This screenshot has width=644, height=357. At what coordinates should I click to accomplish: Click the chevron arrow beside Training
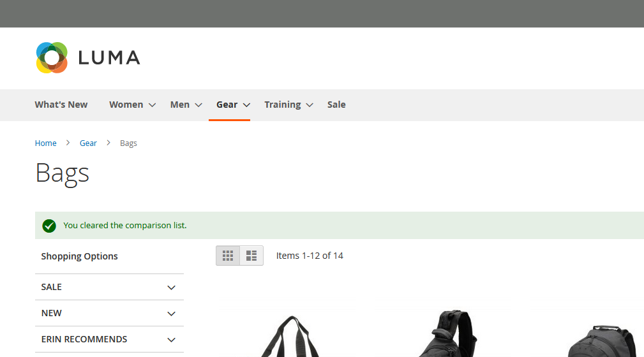point(310,105)
